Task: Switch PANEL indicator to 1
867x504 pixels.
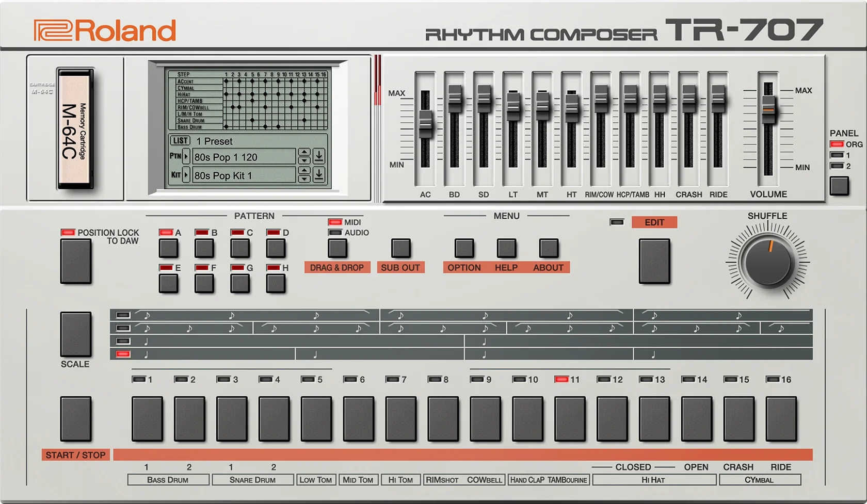Action: (x=837, y=154)
